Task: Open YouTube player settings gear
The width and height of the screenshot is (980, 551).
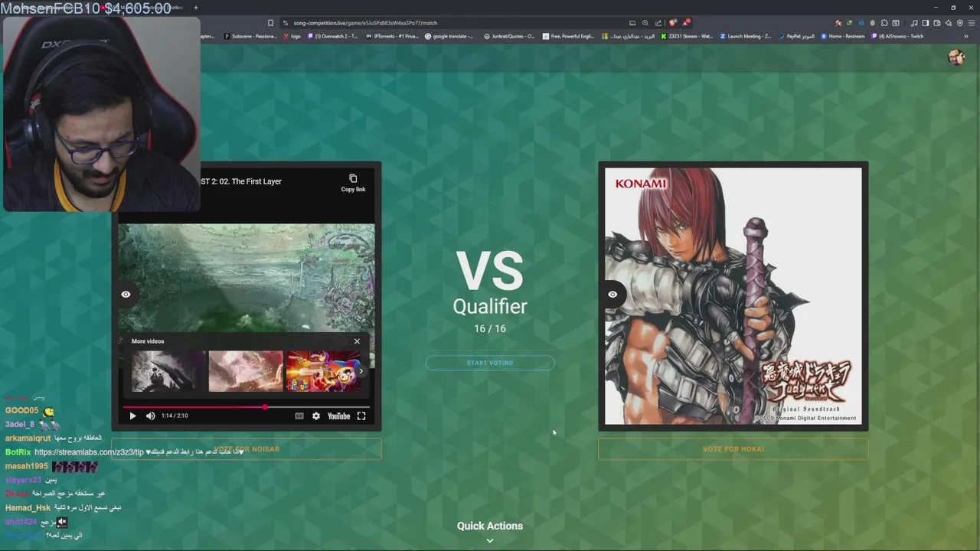Action: (315, 416)
